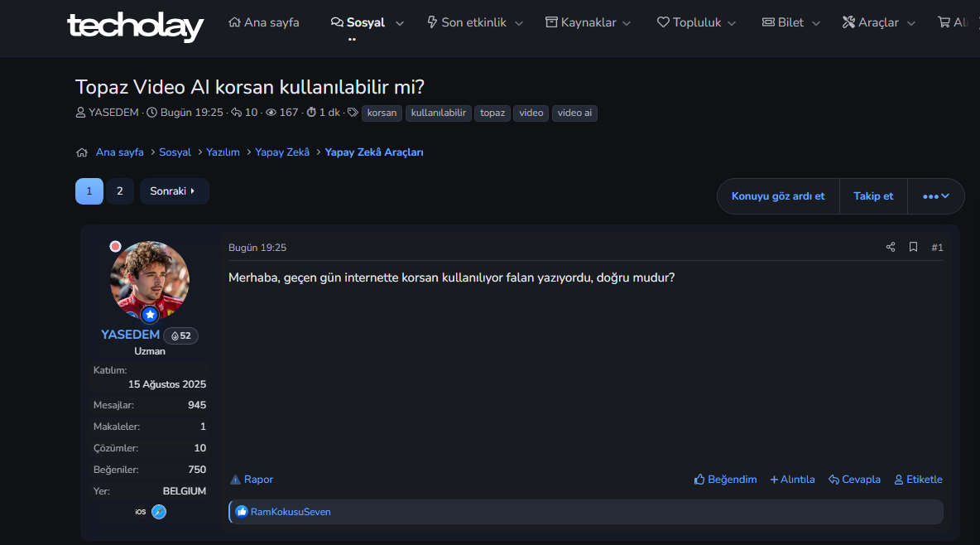This screenshot has width=980, height=545.
Task: Click thread author YASEDEM under title
Action: [x=113, y=113]
